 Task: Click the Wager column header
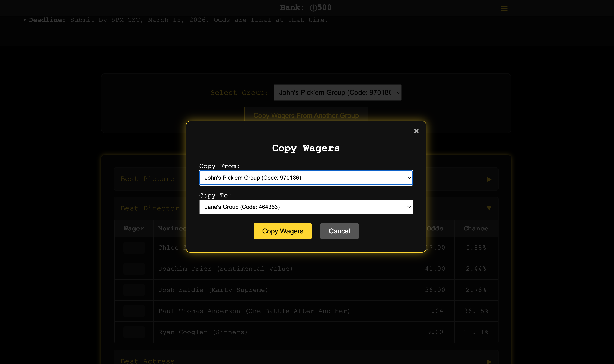click(134, 228)
